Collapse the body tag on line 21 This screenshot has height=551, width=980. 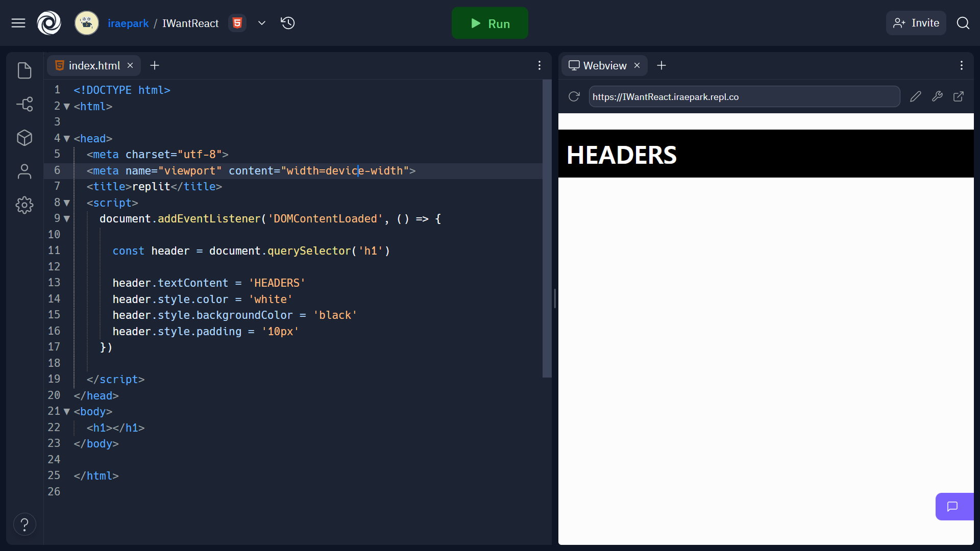pos(66,412)
